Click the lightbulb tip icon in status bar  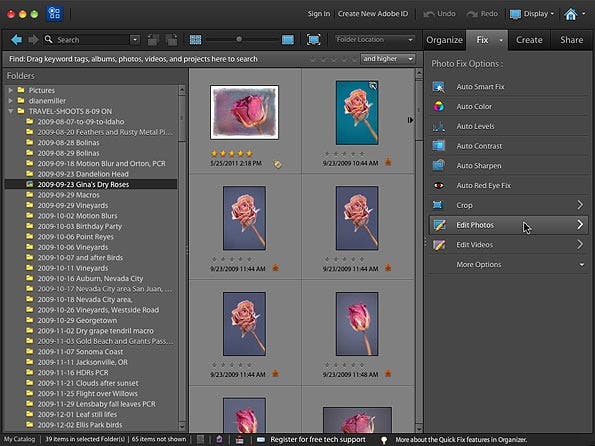384,440
